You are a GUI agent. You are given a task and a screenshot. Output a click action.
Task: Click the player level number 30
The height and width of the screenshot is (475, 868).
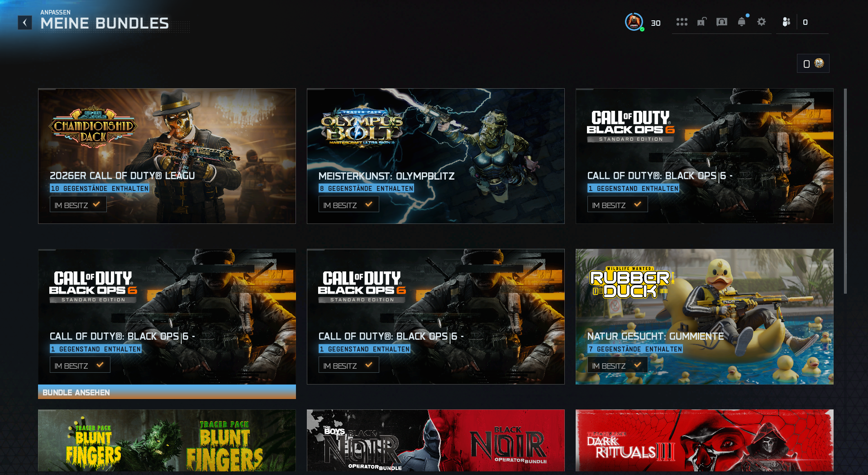[656, 23]
